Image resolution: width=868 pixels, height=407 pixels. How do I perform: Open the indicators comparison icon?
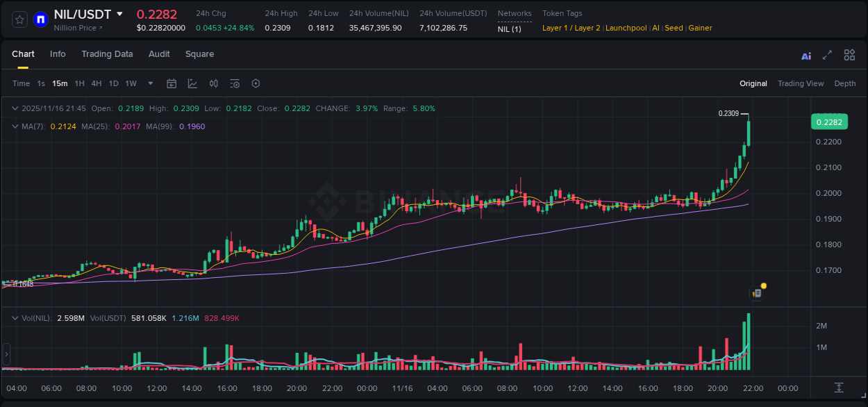[213, 83]
